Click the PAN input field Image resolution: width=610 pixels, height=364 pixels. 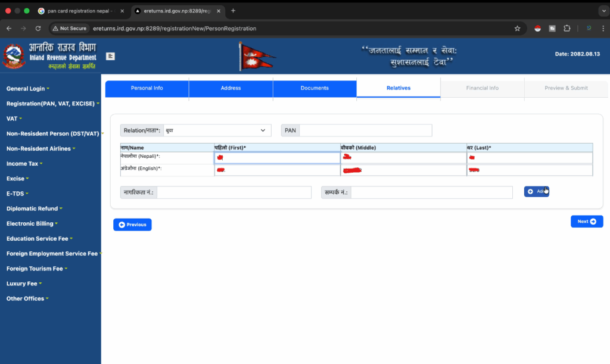(365, 130)
